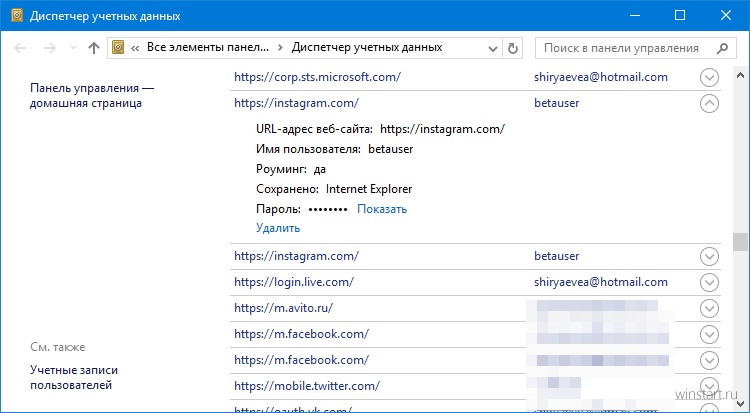Expand the second instagram.com credential

click(x=709, y=257)
